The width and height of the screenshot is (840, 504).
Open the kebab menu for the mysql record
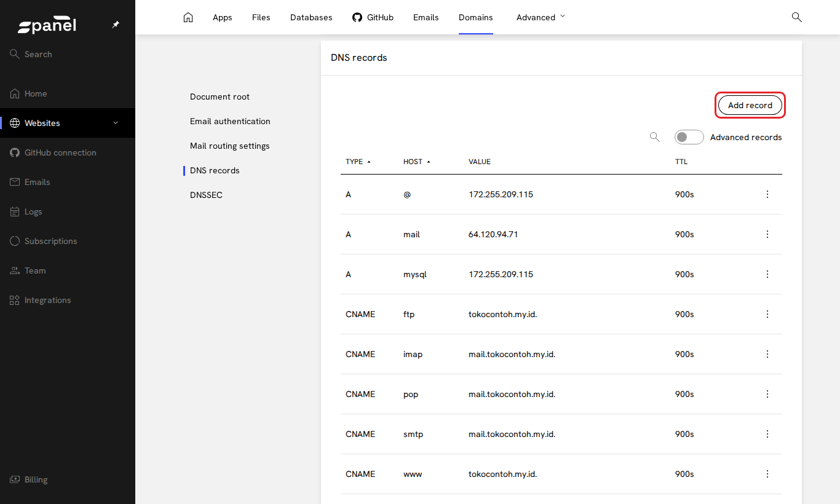click(x=767, y=274)
